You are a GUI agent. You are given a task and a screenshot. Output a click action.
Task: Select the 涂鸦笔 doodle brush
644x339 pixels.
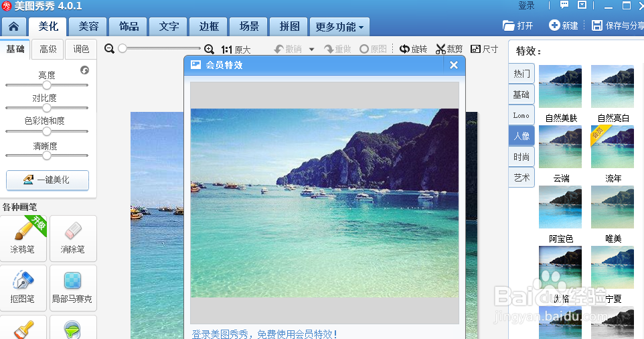pos(23,239)
